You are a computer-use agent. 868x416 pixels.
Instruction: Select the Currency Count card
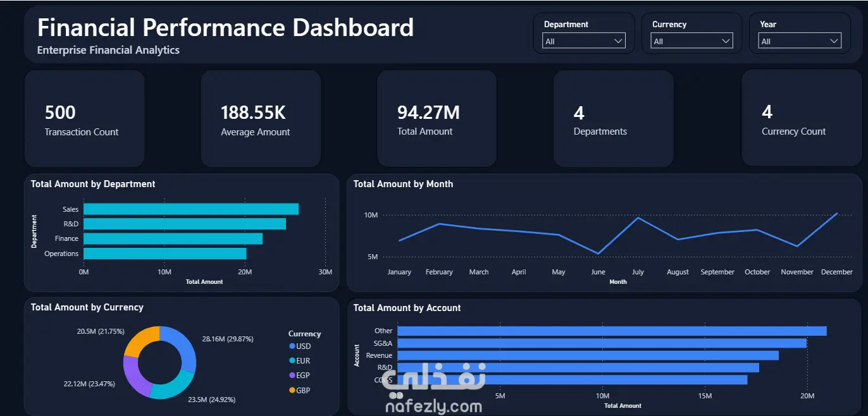click(x=802, y=119)
